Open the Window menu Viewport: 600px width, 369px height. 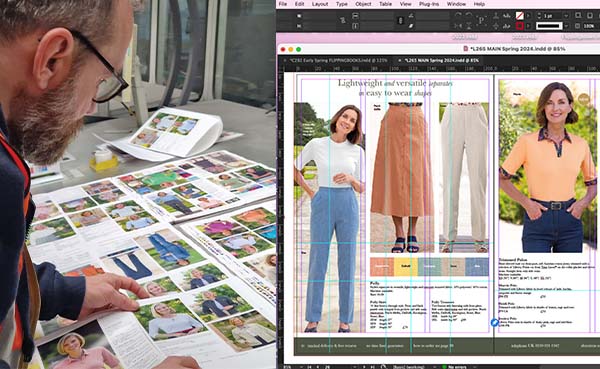pyautogui.click(x=457, y=4)
